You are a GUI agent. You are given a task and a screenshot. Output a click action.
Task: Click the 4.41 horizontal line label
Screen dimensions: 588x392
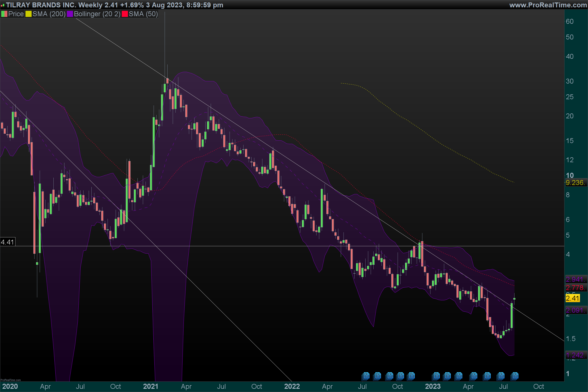click(8, 242)
